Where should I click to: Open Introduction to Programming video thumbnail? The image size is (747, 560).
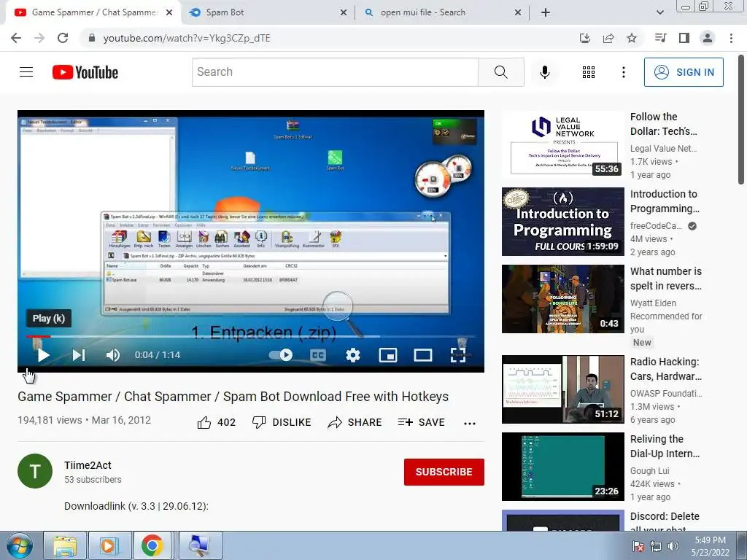pyautogui.click(x=562, y=222)
